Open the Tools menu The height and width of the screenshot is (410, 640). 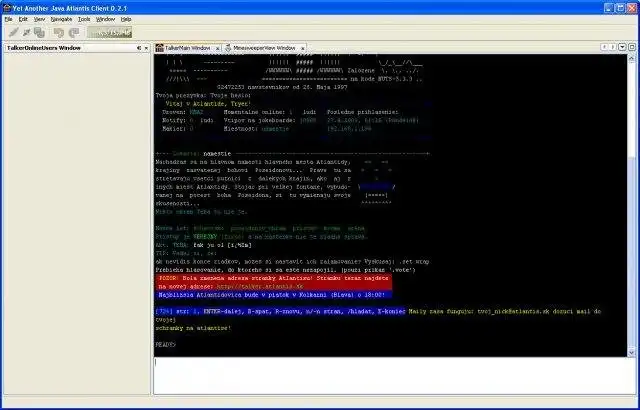click(84, 19)
